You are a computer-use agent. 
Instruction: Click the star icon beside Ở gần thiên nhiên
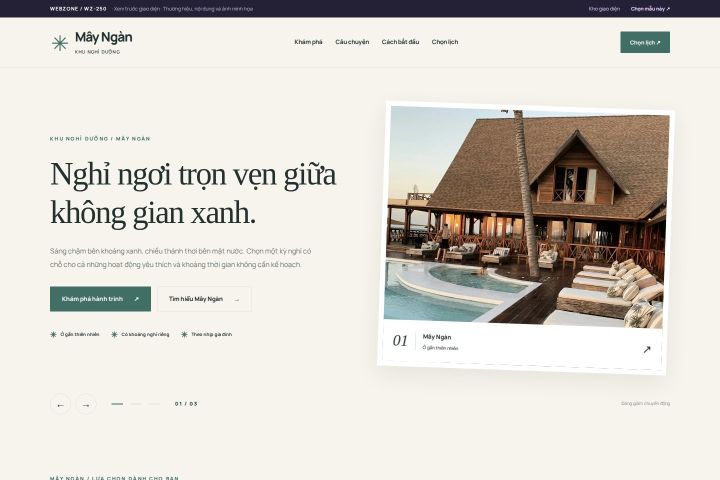(x=53, y=334)
